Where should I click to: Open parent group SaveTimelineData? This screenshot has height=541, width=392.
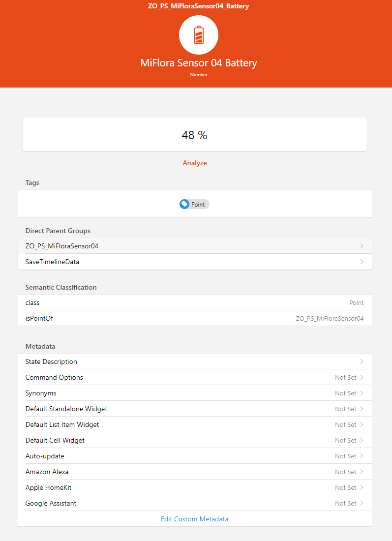(x=194, y=261)
